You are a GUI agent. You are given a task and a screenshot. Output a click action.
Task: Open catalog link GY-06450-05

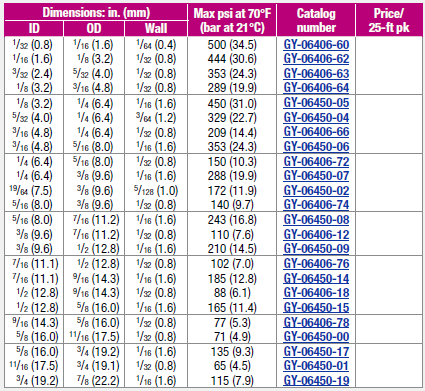316,103
